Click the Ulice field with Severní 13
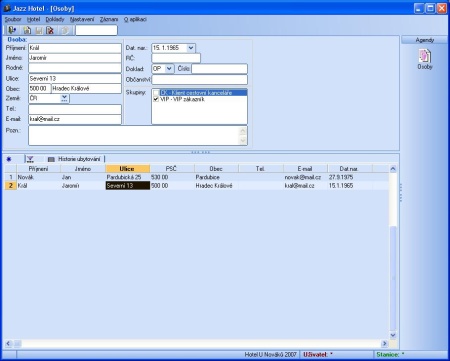The image size is (450, 361). pos(75,79)
